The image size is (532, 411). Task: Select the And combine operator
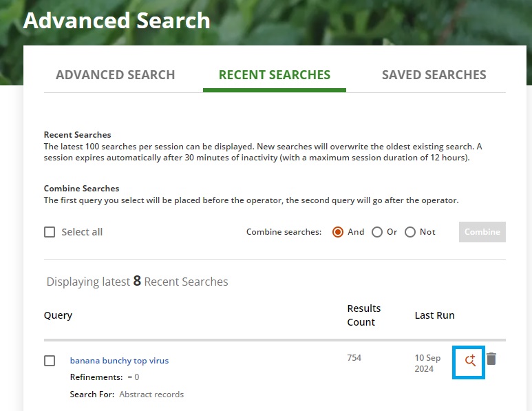tap(338, 232)
